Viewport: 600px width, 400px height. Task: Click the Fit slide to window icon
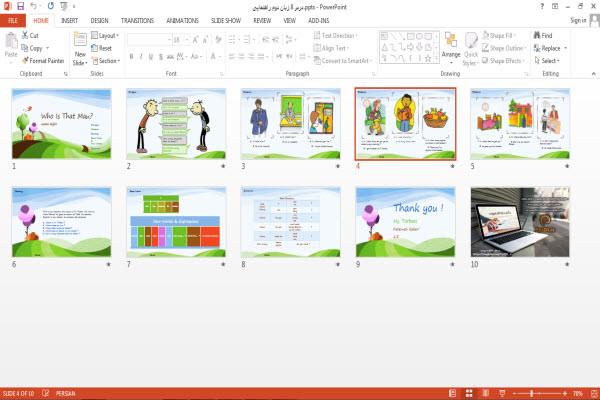click(x=594, y=393)
